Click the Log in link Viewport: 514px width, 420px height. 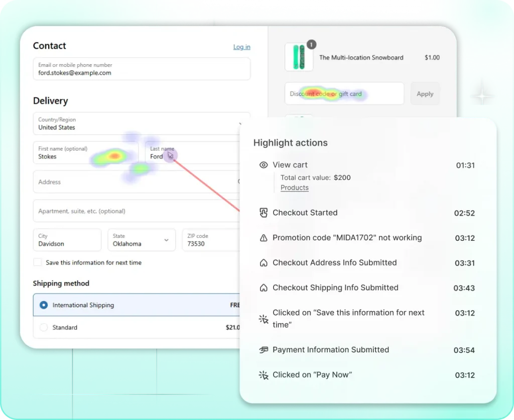pyautogui.click(x=241, y=47)
